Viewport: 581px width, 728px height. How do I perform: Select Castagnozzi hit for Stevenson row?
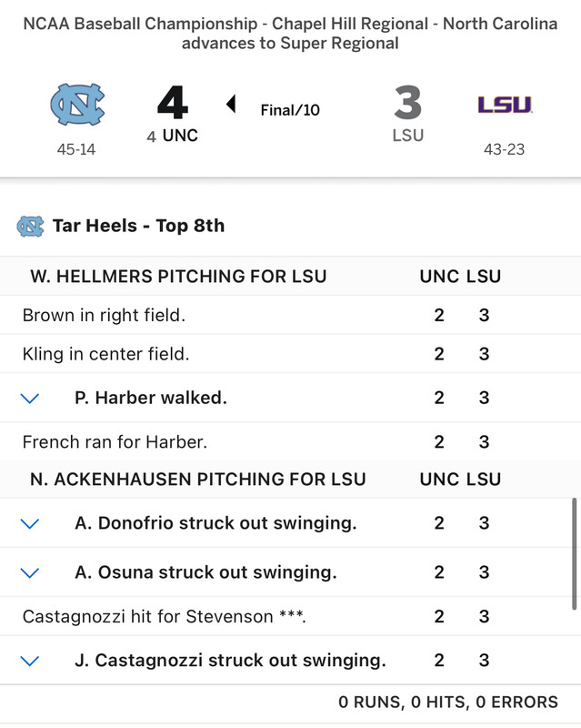tap(164, 617)
